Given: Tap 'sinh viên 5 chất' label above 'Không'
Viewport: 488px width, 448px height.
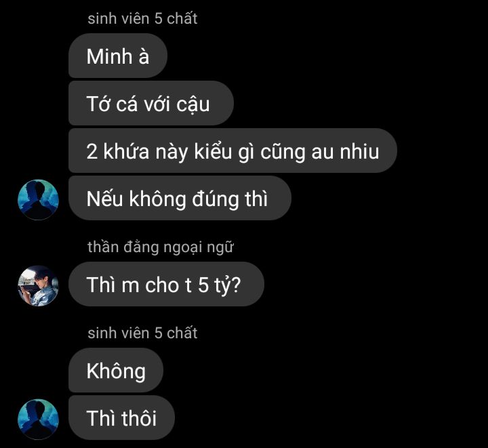Looking at the screenshot, I should pos(142,333).
